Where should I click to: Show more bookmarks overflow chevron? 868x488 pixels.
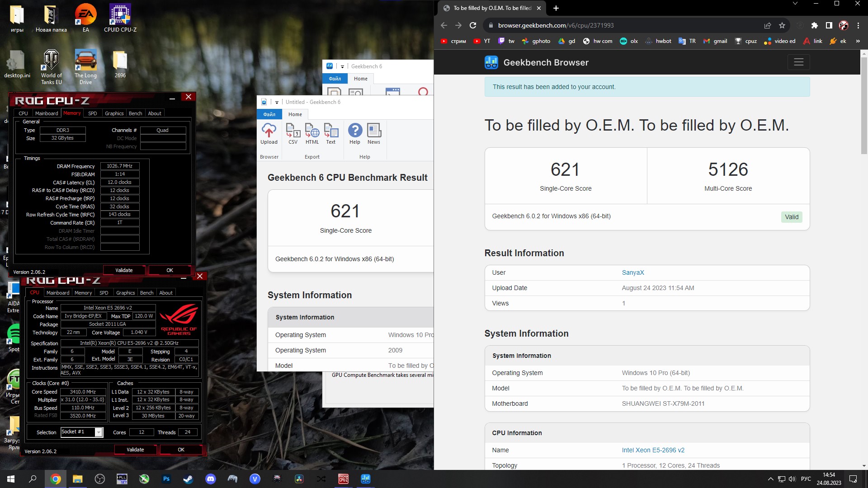pos(858,41)
